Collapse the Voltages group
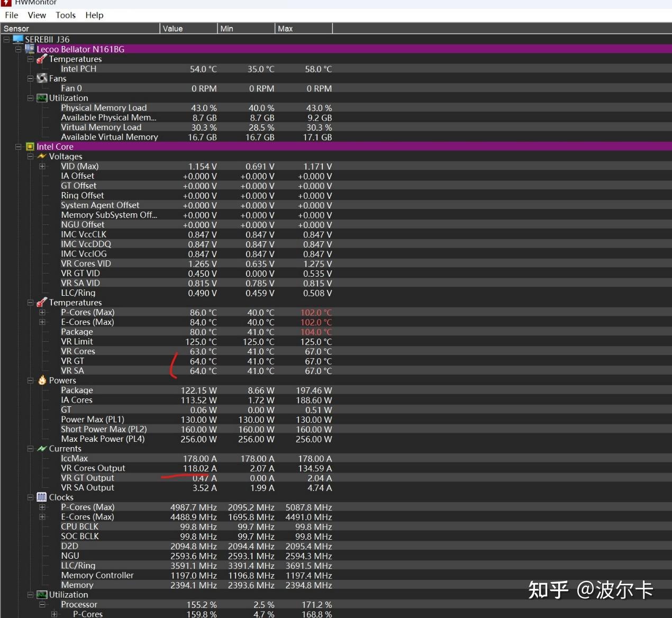672x618 pixels. [30, 156]
